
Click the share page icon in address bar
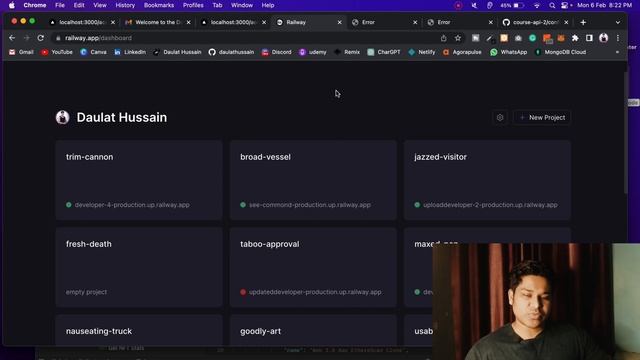tap(444, 38)
